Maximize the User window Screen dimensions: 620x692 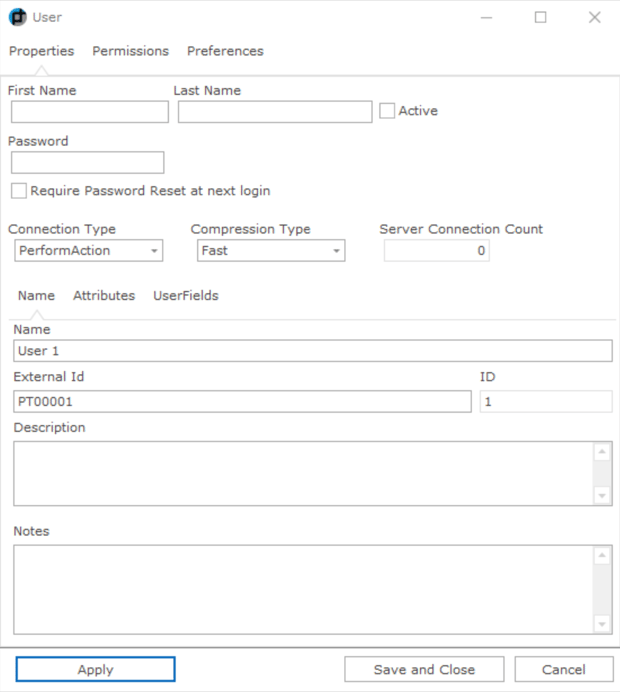click(x=541, y=17)
